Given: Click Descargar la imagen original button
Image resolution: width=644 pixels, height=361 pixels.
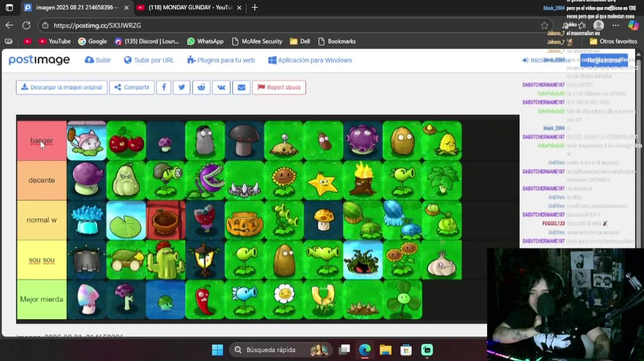Looking at the screenshot, I should point(62,87).
